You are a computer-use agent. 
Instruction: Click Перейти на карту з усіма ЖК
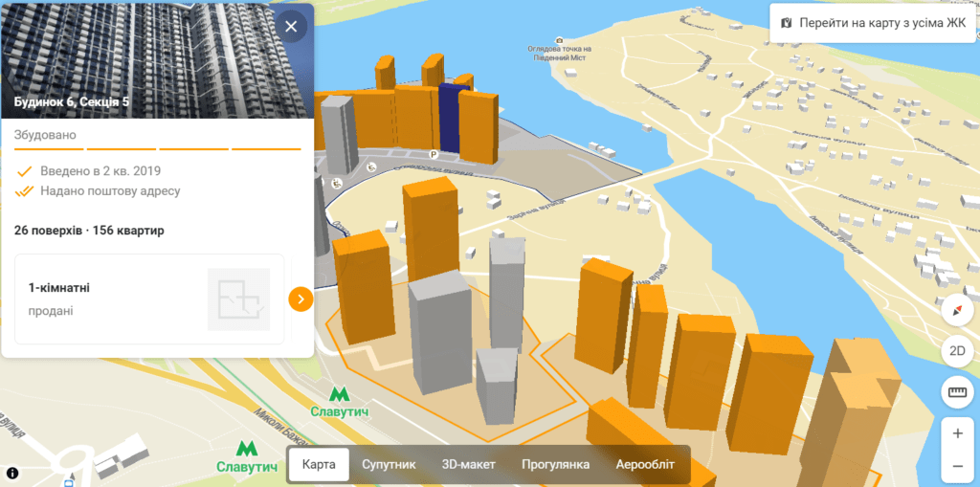tap(873, 22)
